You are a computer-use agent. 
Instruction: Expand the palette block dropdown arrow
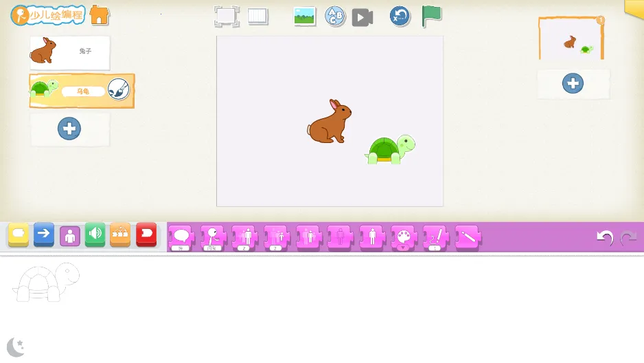[403, 248]
